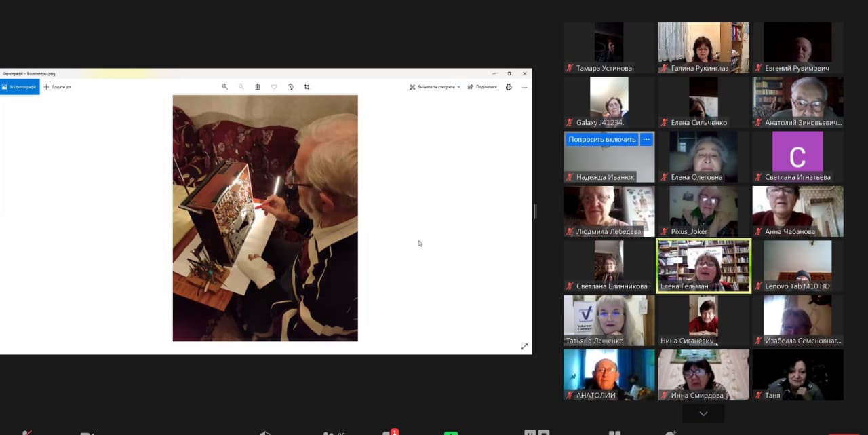Select the crop tool icon

[x=307, y=87]
